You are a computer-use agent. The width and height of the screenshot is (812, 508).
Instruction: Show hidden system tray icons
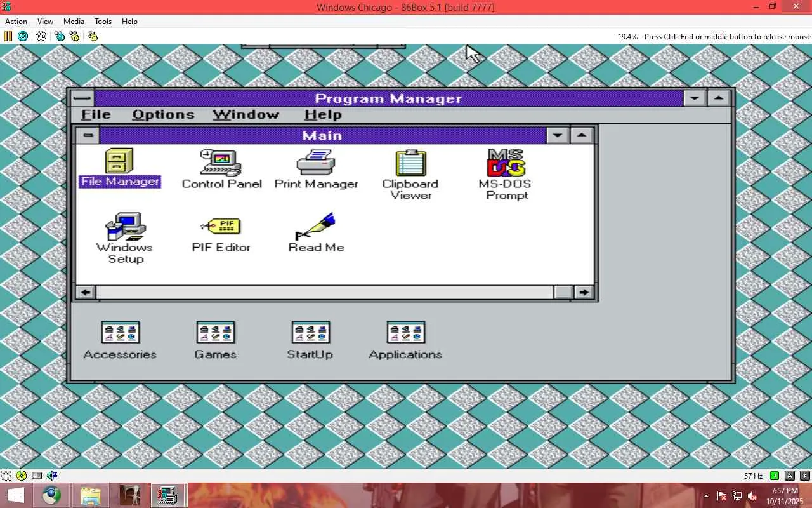[x=707, y=495]
